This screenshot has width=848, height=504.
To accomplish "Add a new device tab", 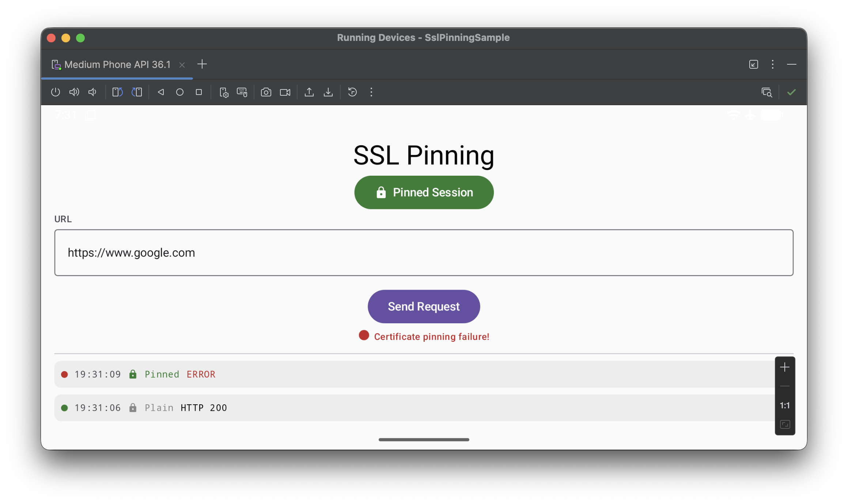I will (x=202, y=64).
